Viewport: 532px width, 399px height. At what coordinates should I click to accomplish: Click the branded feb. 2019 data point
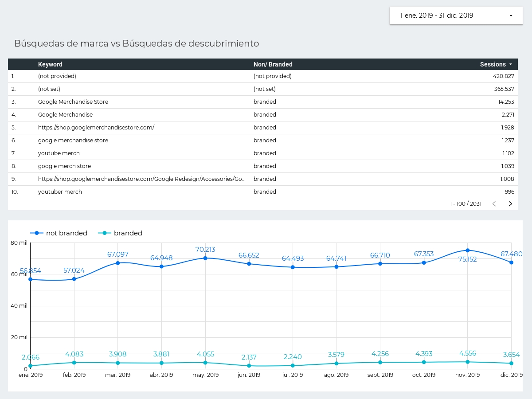point(74,363)
